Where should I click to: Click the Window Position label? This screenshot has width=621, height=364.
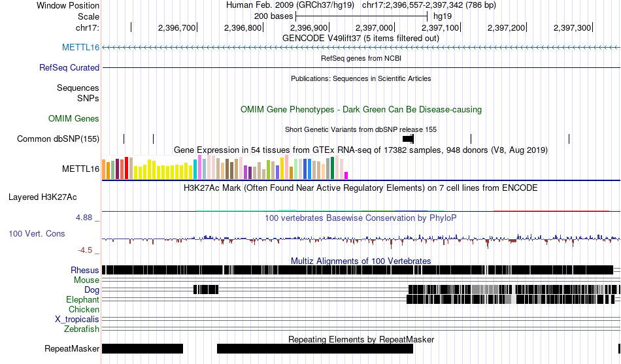coord(68,5)
